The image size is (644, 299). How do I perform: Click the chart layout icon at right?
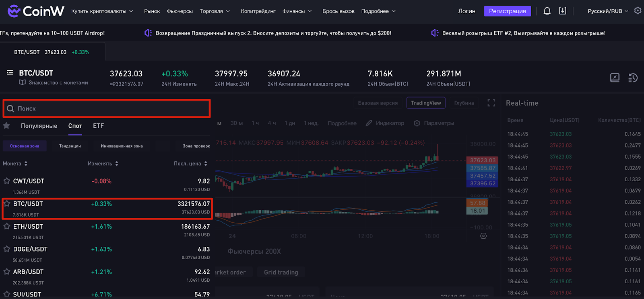click(x=615, y=78)
